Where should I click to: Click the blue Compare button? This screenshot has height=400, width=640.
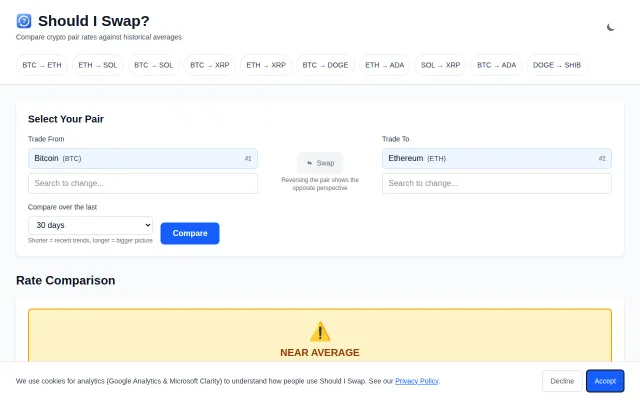click(190, 233)
